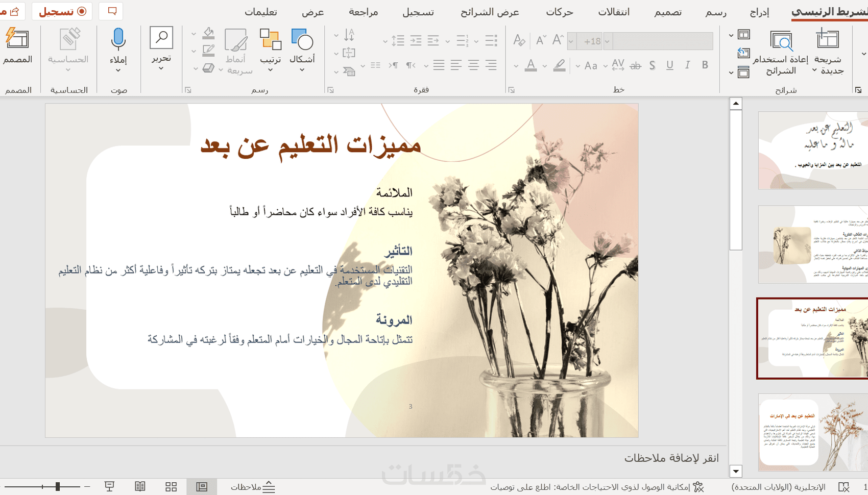This screenshot has height=495, width=868.
Task: Click the Convert to SmartArt icon
Action: (x=349, y=71)
